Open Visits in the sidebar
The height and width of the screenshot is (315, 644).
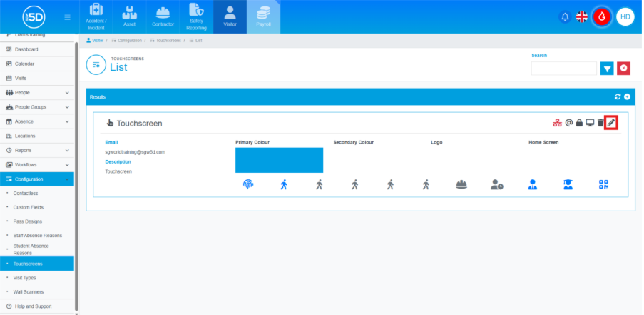(37, 78)
